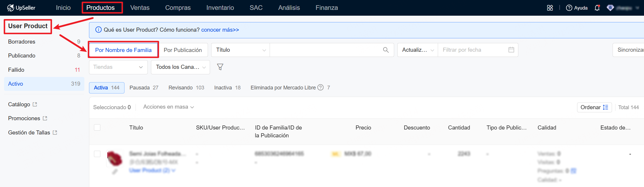Image resolution: width=644 pixels, height=187 pixels.
Task: Click the Filtrar por fecha field
Action: (x=478, y=50)
